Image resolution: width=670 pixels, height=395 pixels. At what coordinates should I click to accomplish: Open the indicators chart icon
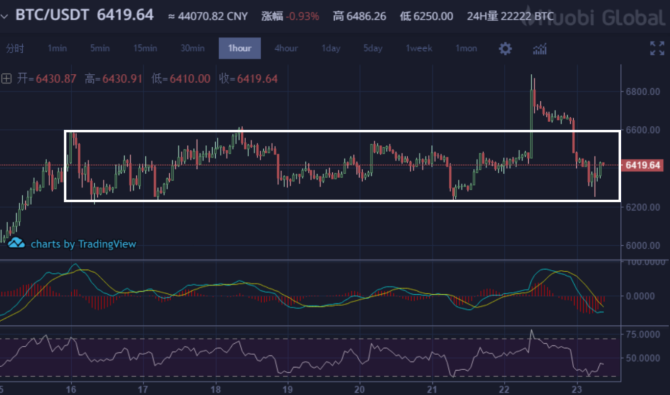click(540, 49)
